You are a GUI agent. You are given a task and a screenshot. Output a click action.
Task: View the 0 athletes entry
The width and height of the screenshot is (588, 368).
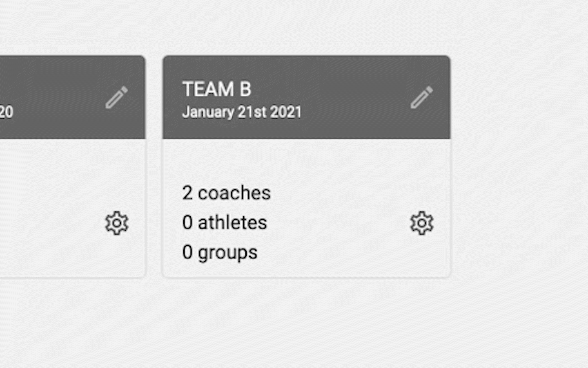point(225,222)
